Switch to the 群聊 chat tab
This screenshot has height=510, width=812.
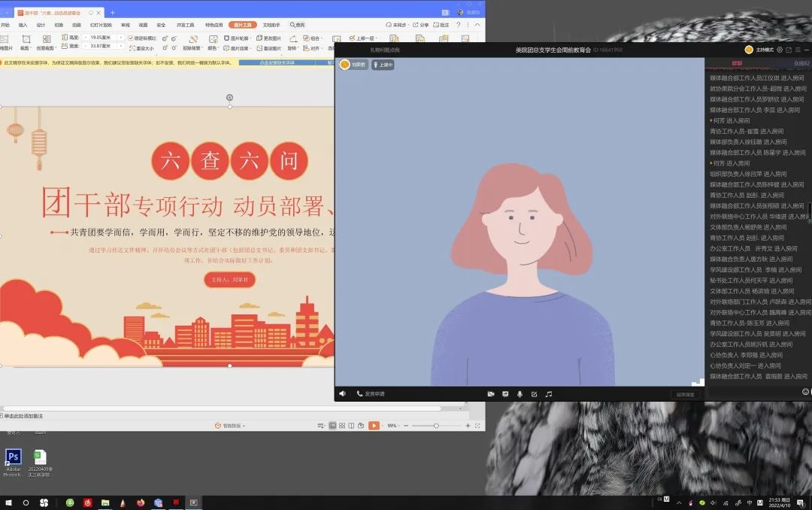coord(737,63)
